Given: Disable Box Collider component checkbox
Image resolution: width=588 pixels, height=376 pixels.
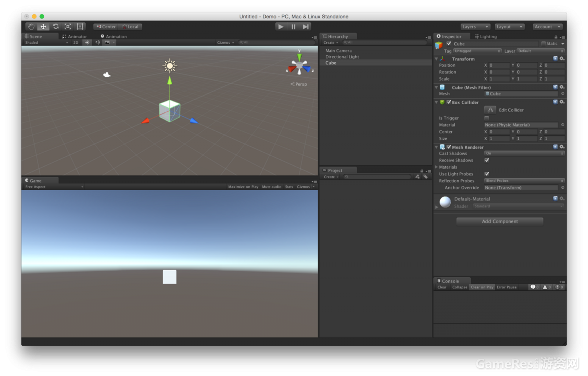Looking at the screenshot, I should [449, 102].
